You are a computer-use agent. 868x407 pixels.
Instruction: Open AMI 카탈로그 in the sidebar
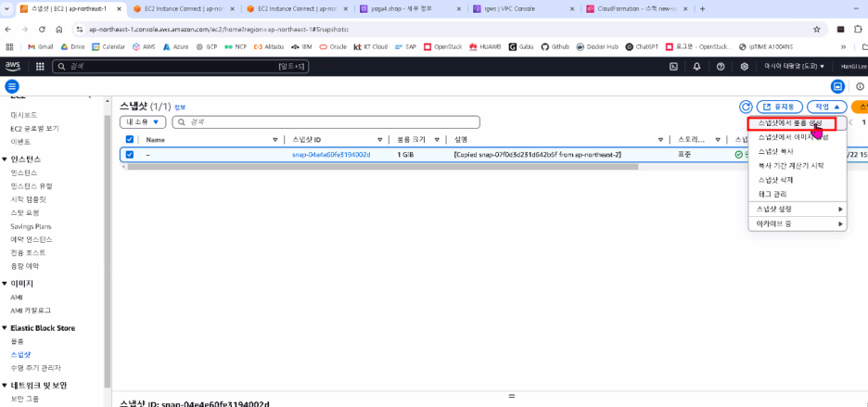click(31, 310)
